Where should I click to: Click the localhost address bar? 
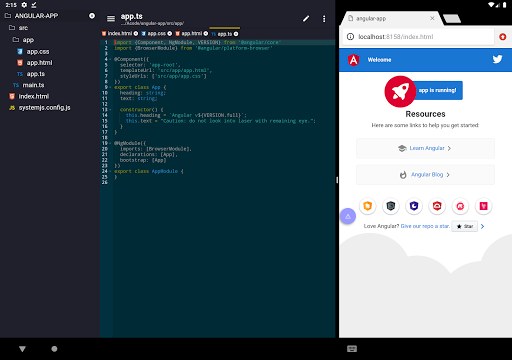coord(418,37)
